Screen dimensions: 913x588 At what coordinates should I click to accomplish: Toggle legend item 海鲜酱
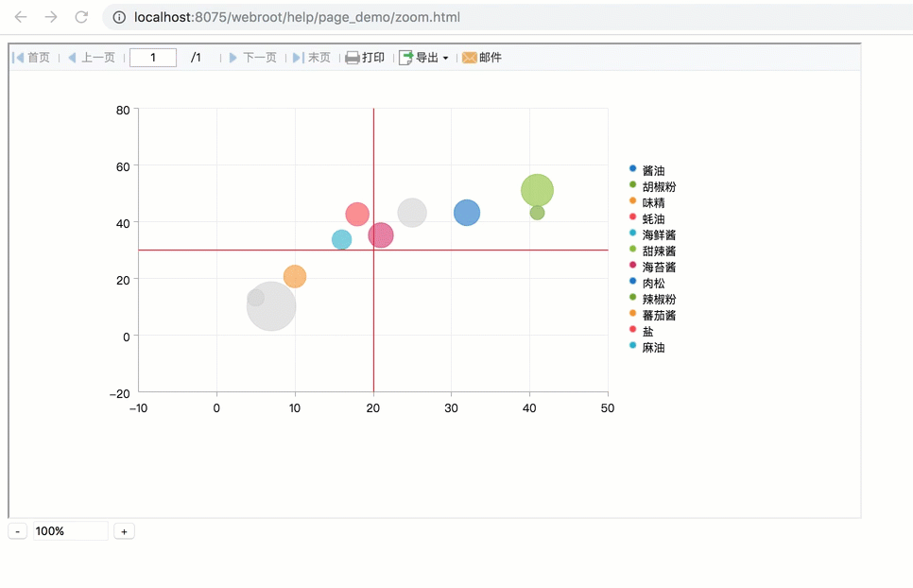653,234
